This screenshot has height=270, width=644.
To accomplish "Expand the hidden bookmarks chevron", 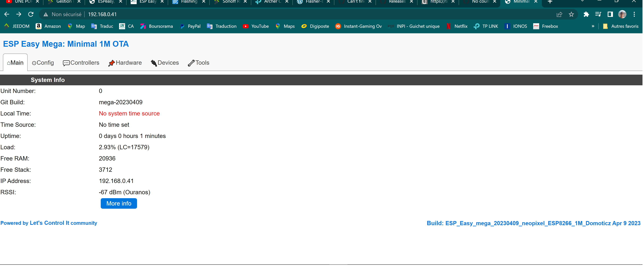I will (x=593, y=26).
